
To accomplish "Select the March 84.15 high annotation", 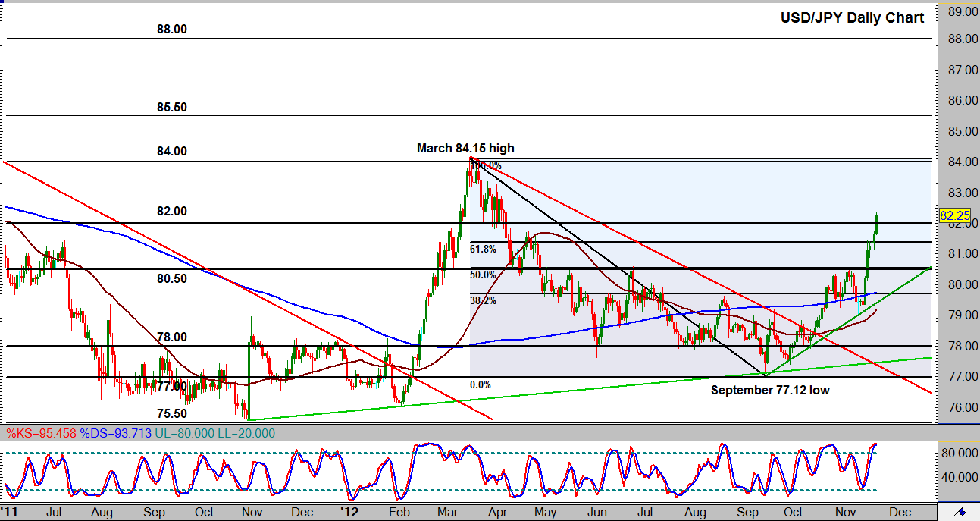I will pos(465,149).
